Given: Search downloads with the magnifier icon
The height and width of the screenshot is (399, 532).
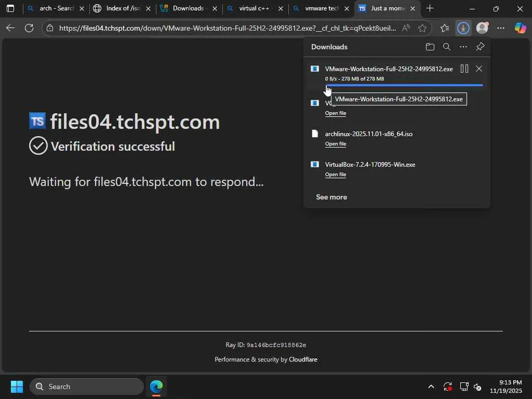Looking at the screenshot, I should pyautogui.click(x=446, y=47).
